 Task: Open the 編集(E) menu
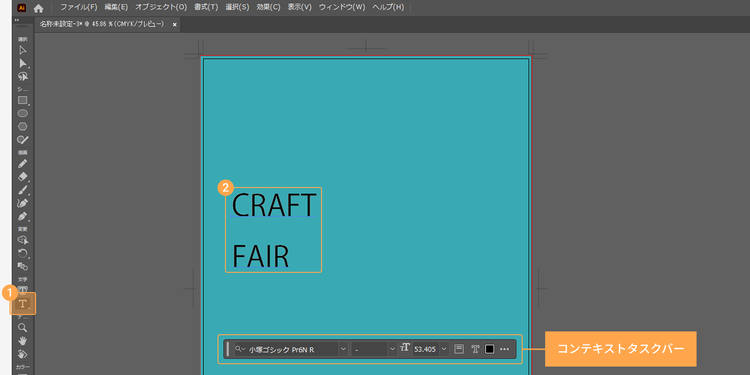pos(116,8)
